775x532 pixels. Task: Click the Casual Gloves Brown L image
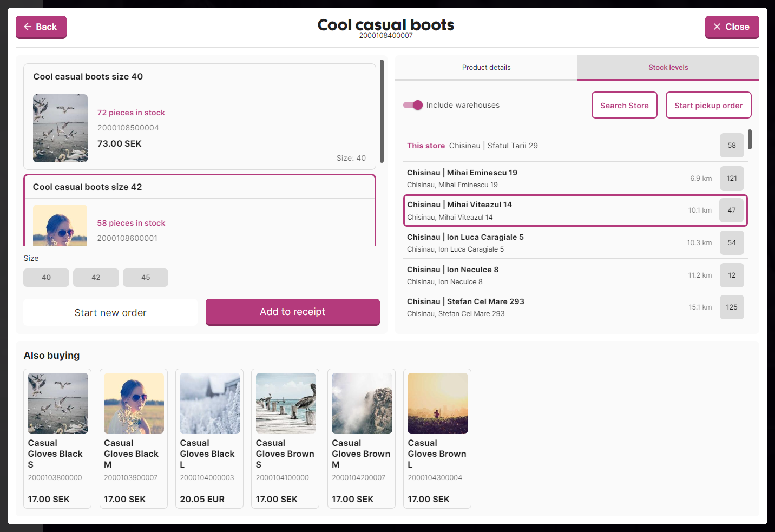point(437,403)
